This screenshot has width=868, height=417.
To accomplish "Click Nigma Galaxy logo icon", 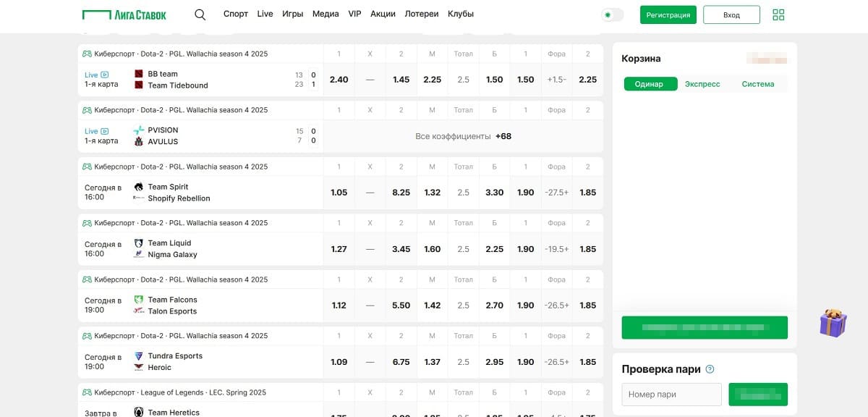I will coord(139,255).
